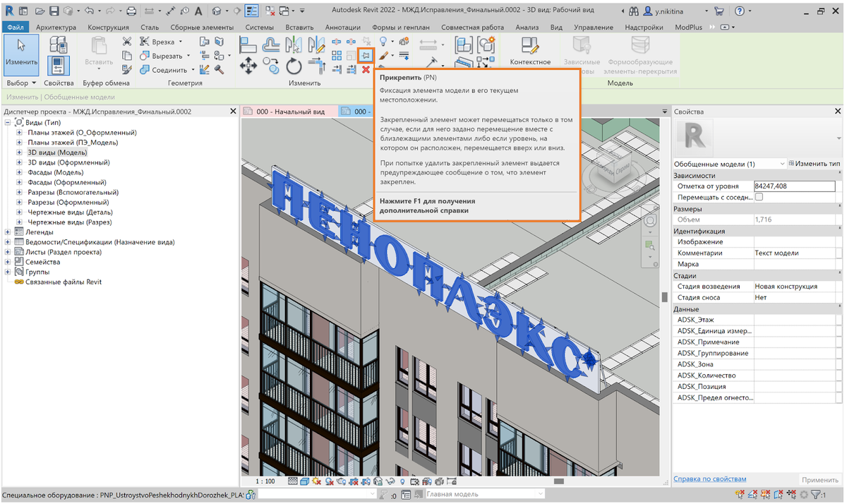The image size is (847, 504).
Task: Toggle the Select Links icon in status bar
Action: pyautogui.click(x=740, y=496)
